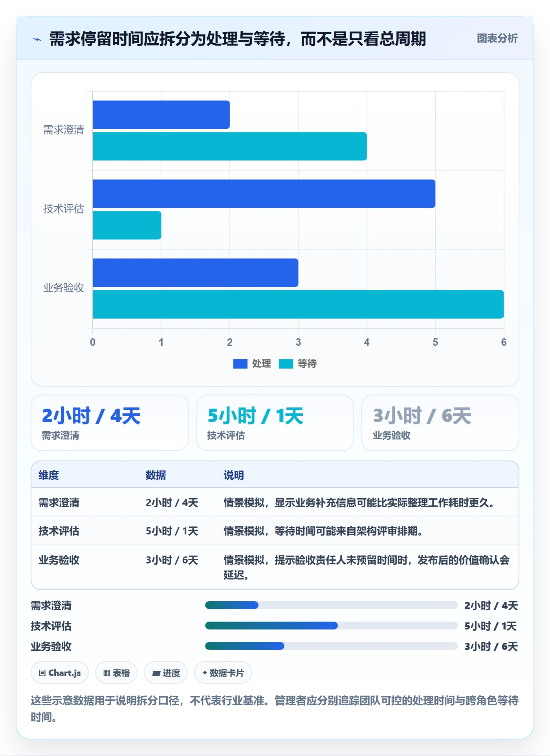Select the 需求澄清 blue processing bar
This screenshot has width=550, height=756.
161,115
